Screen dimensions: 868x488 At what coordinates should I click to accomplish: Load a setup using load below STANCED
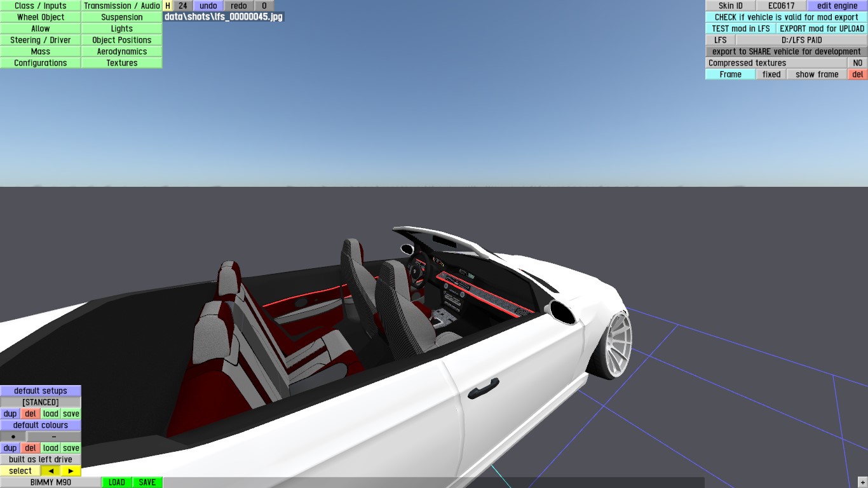tap(51, 414)
